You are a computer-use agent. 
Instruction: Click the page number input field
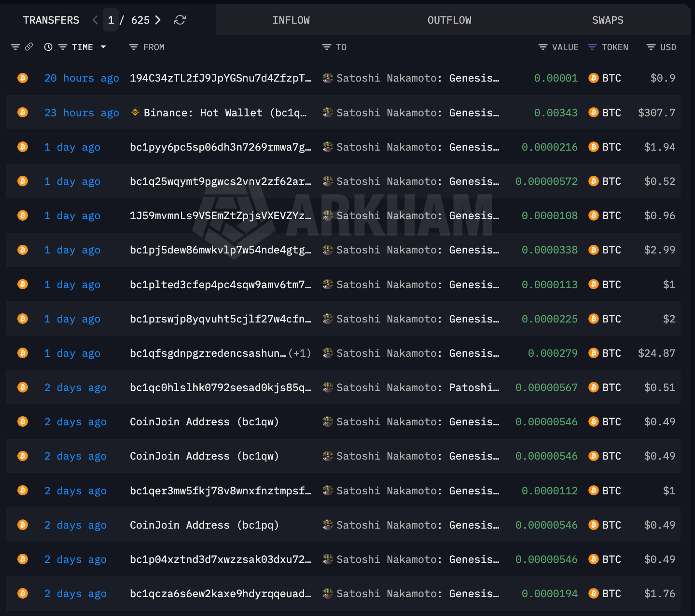click(111, 20)
